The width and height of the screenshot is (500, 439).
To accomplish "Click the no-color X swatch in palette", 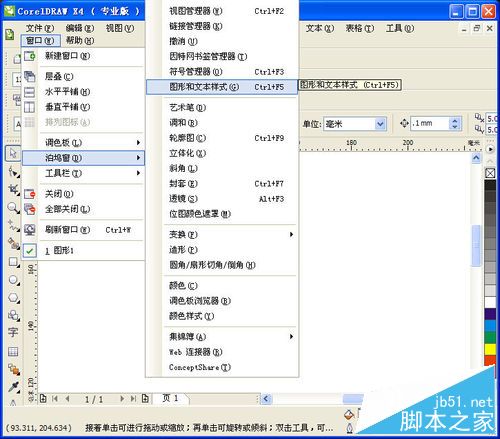I will (x=490, y=173).
